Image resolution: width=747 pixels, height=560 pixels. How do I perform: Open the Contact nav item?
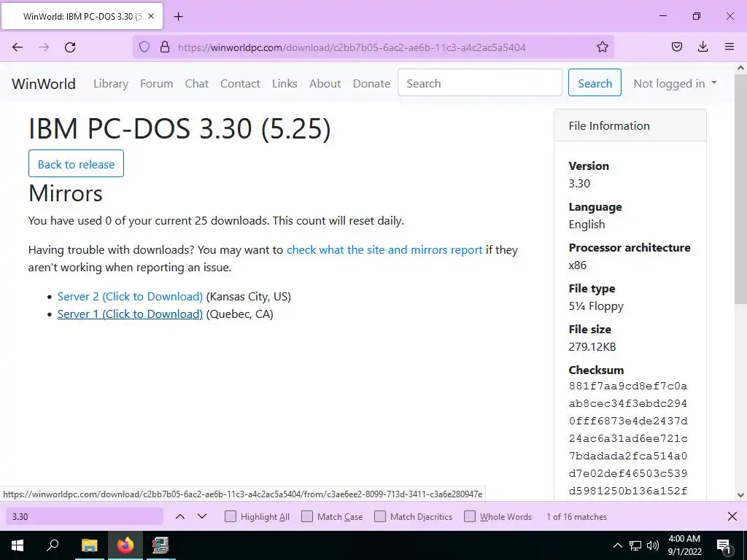(x=240, y=83)
